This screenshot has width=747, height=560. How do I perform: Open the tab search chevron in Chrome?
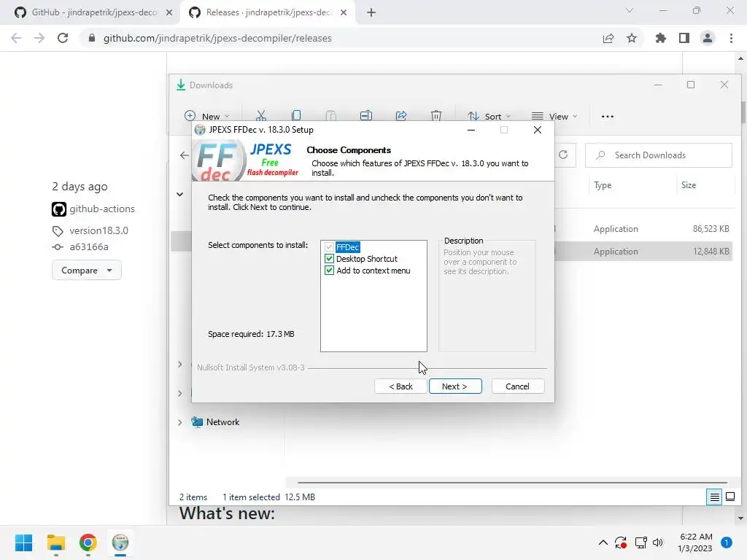pos(630,10)
